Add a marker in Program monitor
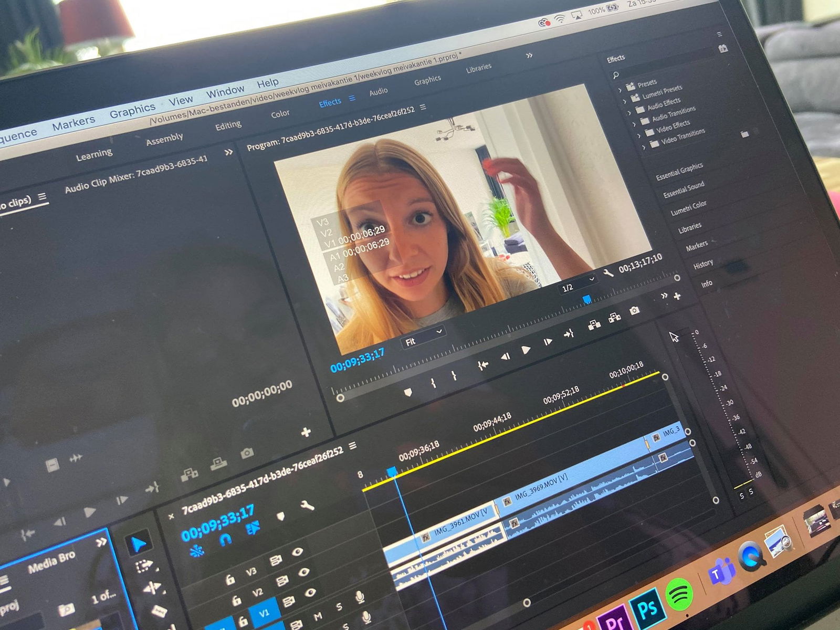840x630 pixels. pyautogui.click(x=408, y=392)
